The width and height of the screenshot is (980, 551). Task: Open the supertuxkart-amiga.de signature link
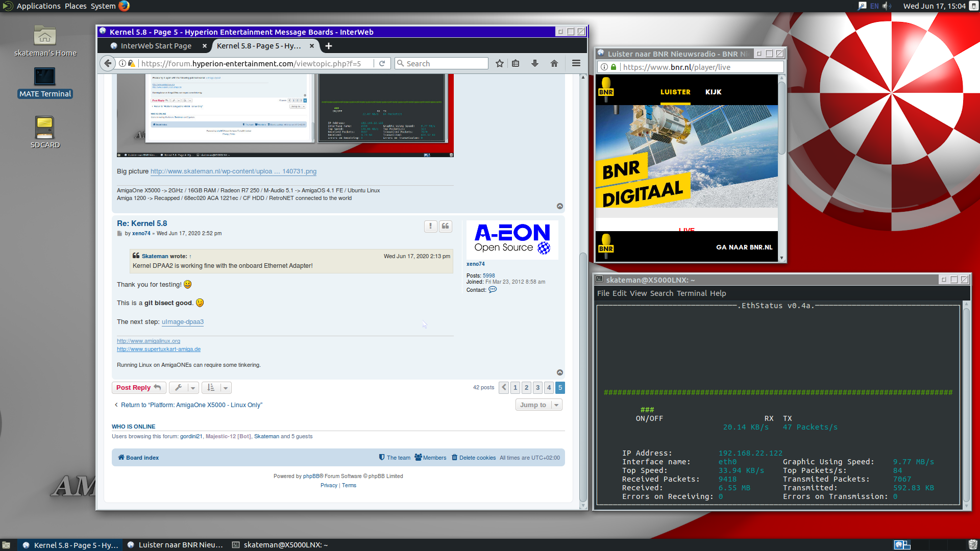coord(159,349)
